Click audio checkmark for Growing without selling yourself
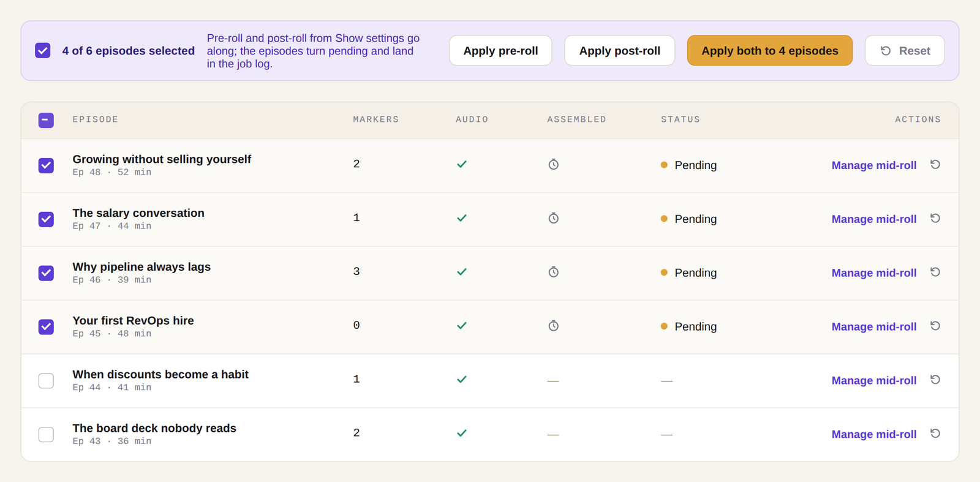Screen dimensions: 980x482 [462, 164]
